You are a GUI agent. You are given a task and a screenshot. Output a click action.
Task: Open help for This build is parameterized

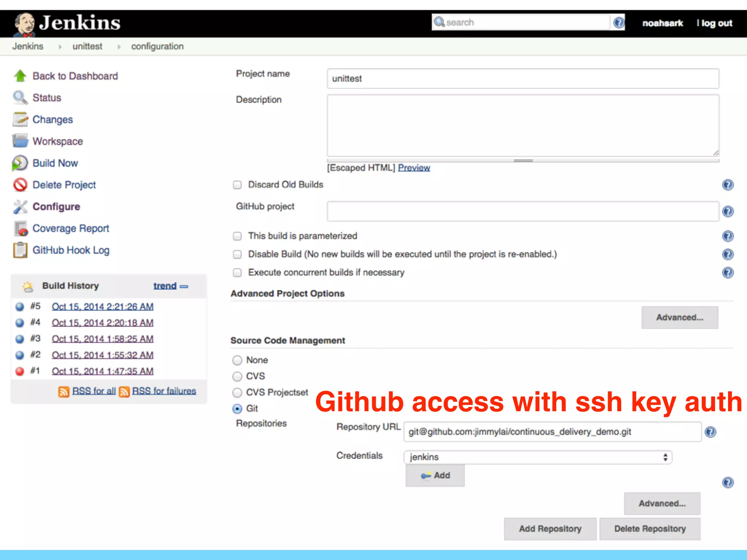[x=728, y=236]
